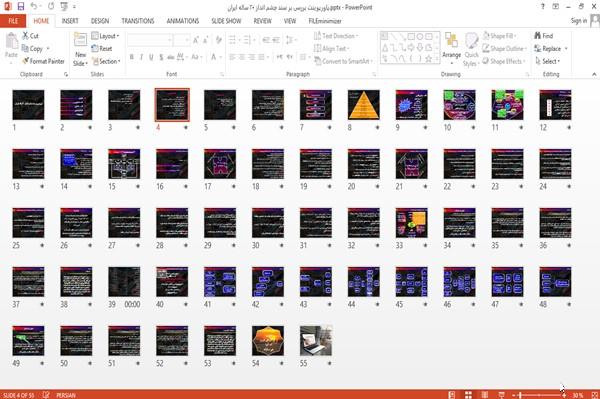600x399 pixels.
Task: Click Convert to SmartArt button
Action: pos(343,61)
